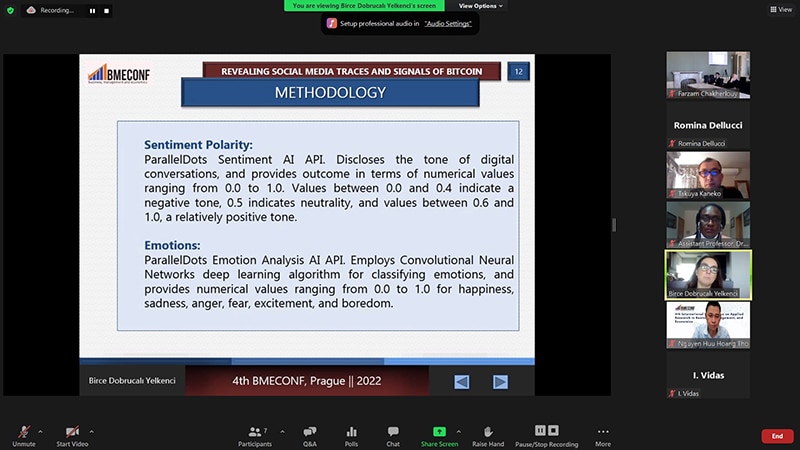Expand audio options arrow beside Unmute
Viewport: 800px width, 450px height.
(40, 432)
